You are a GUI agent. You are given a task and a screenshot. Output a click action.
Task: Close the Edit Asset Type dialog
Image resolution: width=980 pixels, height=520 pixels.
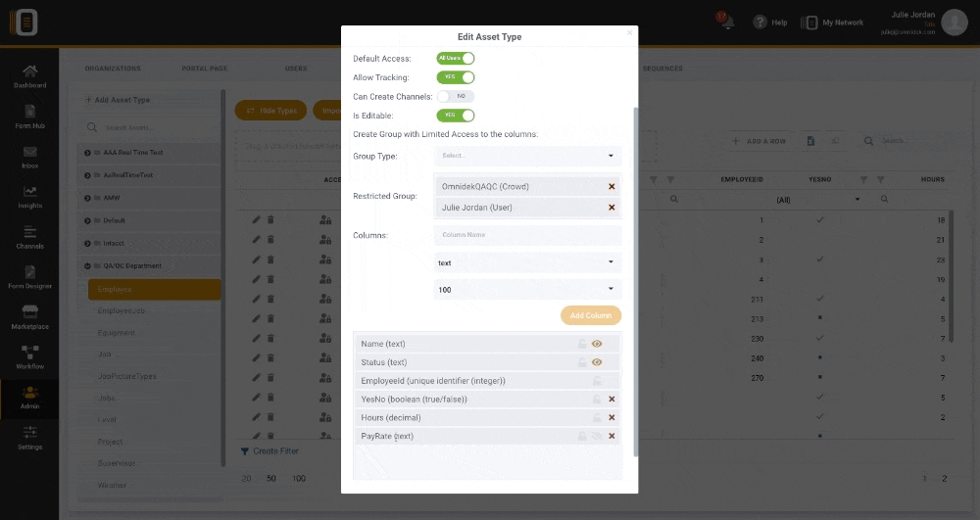pyautogui.click(x=629, y=32)
